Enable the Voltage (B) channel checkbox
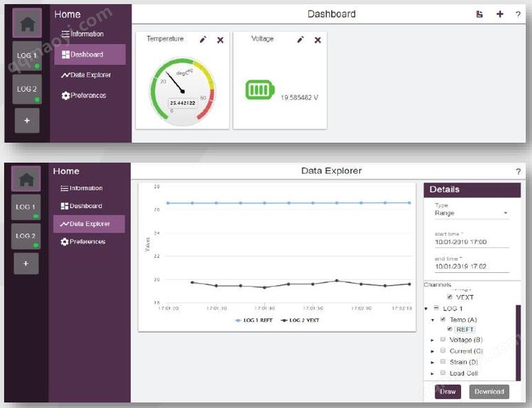Image resolution: width=532 pixels, height=408 pixels. 443,339
